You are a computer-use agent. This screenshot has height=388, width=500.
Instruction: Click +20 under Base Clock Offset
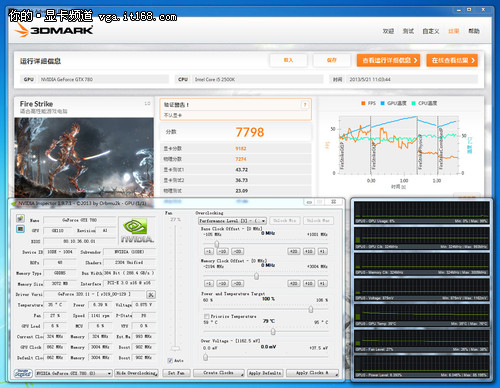click(x=294, y=251)
